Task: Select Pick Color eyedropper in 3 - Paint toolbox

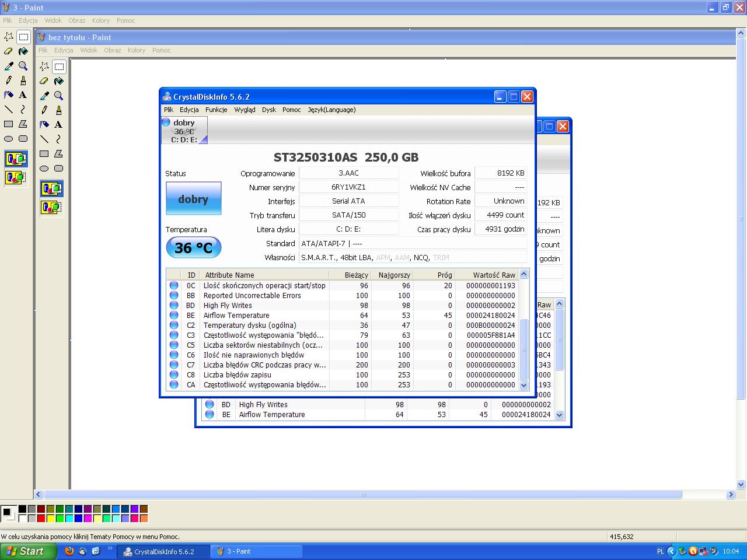Action: click(9, 66)
